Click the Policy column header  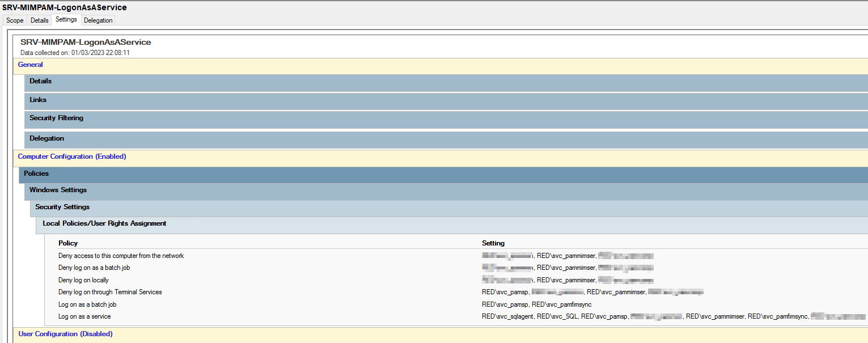tap(68, 243)
